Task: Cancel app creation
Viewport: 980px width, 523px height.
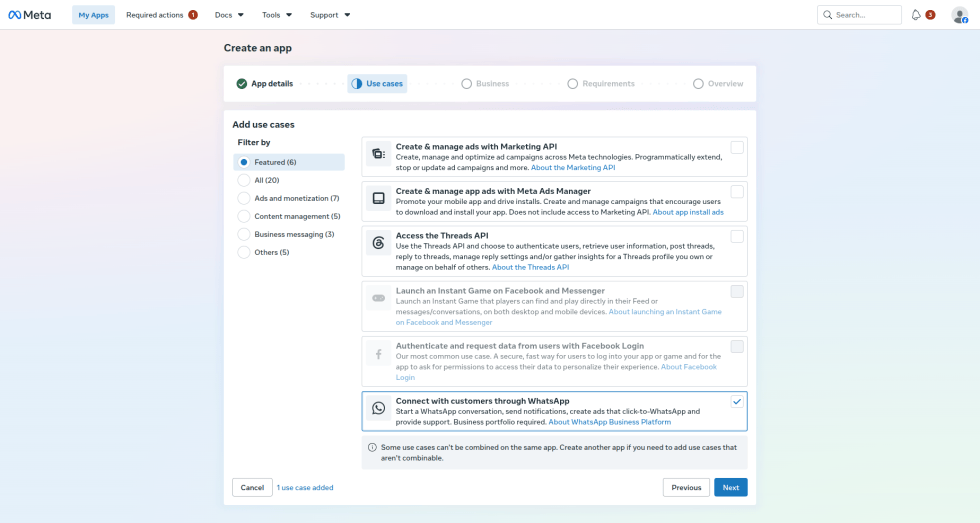Action: coord(252,487)
